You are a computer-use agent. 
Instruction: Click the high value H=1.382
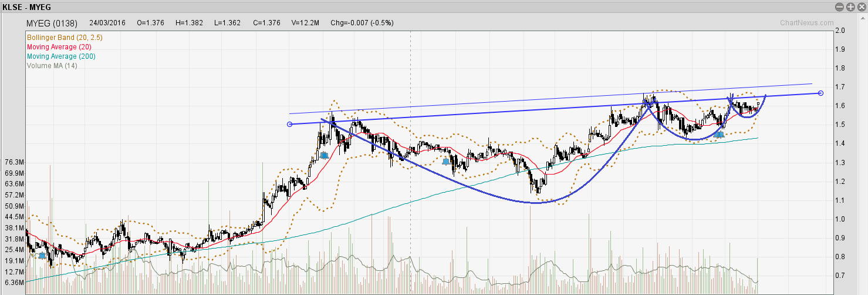(190, 23)
